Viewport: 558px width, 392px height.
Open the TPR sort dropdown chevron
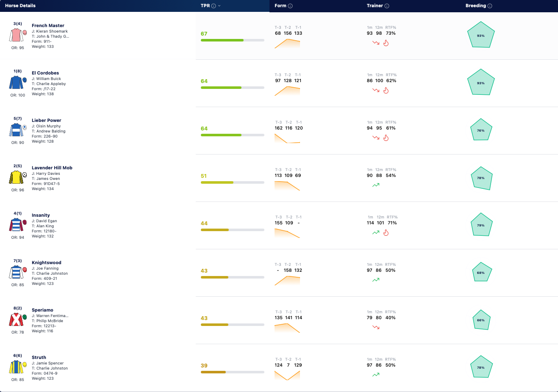[x=219, y=6]
